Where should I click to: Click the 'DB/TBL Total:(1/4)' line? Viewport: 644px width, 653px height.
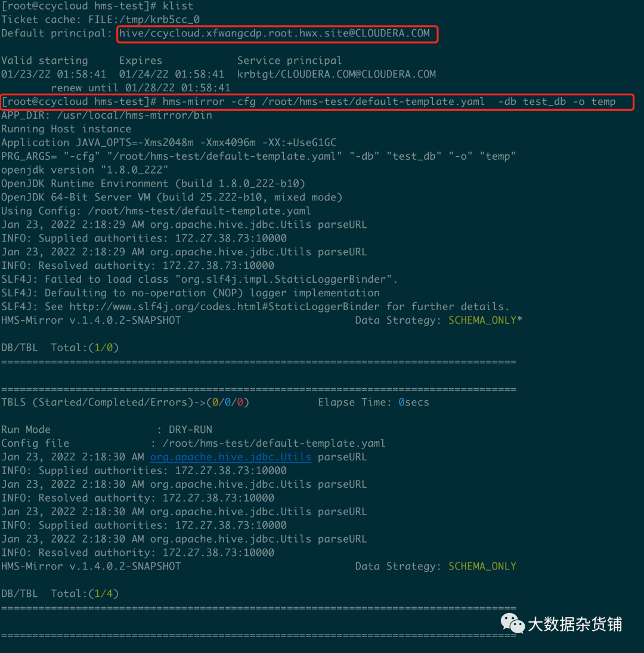tap(60, 594)
